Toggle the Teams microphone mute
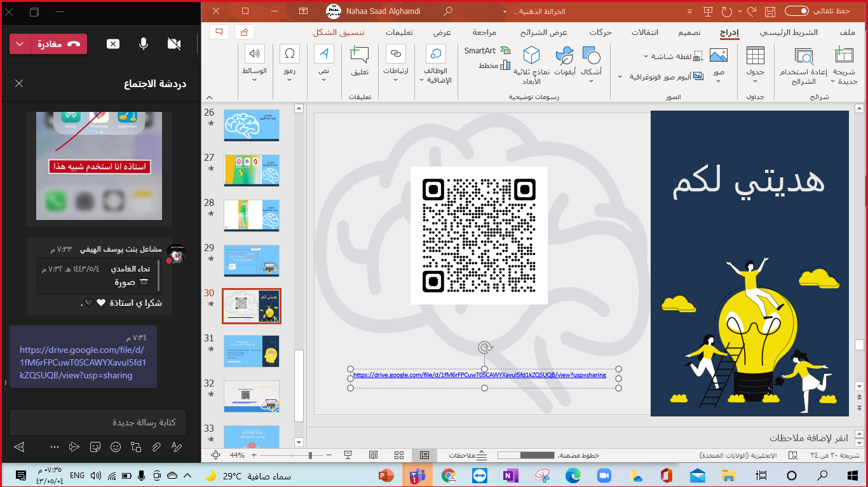 click(144, 43)
